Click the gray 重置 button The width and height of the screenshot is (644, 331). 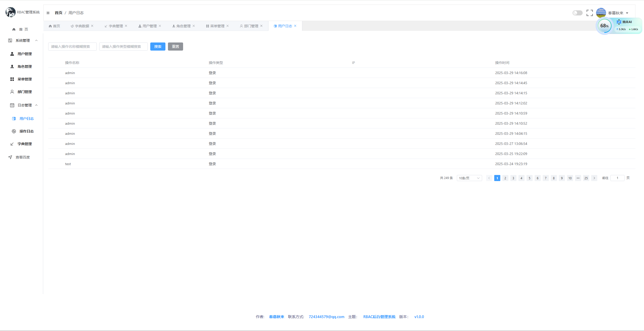(x=175, y=47)
